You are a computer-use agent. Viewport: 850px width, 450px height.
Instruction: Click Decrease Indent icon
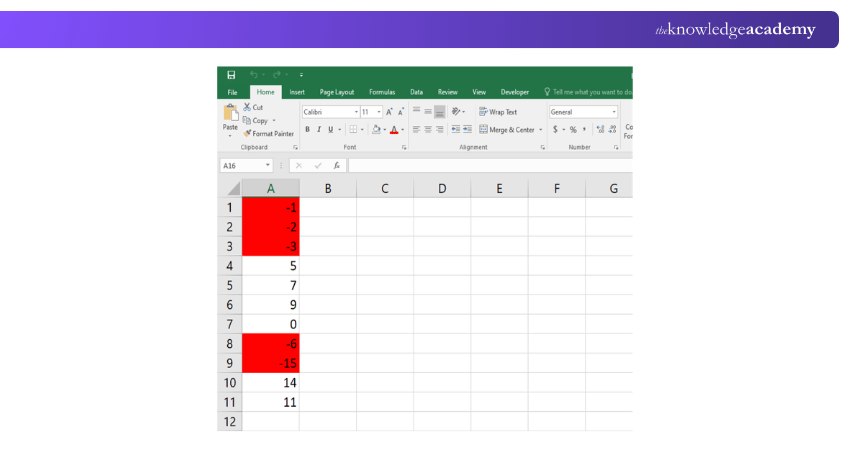(x=456, y=130)
